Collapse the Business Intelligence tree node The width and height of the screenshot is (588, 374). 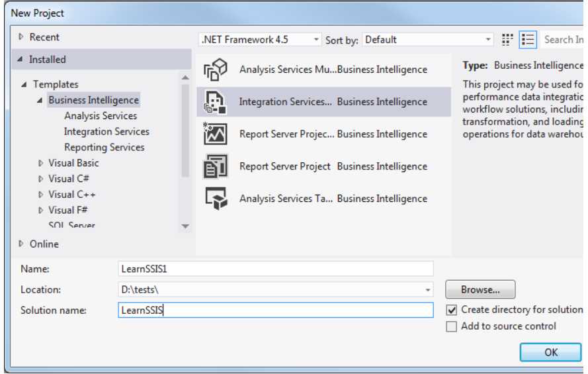coord(40,100)
